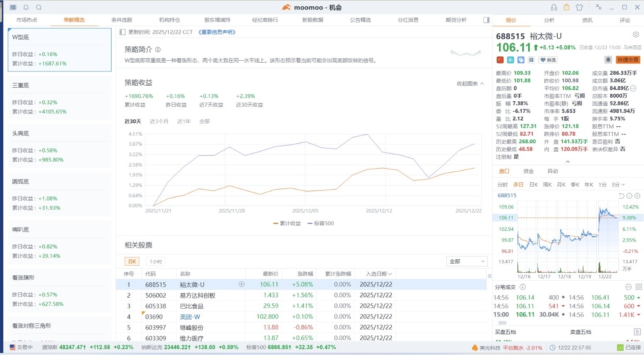This screenshot has width=644, height=355.
Task: Open customer service headset icon
Action: (x=554, y=7)
